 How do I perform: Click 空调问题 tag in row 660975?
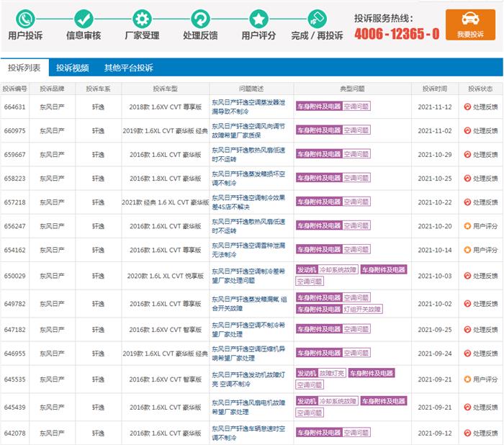point(356,130)
